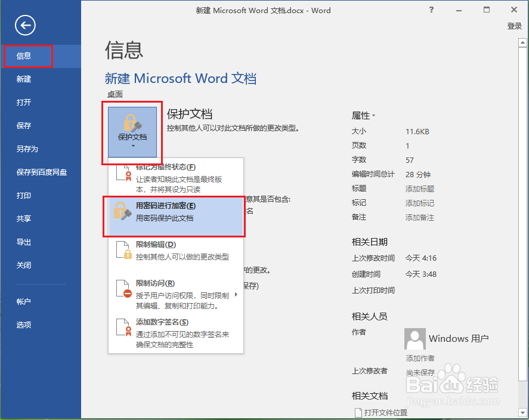
Task: Open 选项 in the sidebar
Action: click(x=41, y=325)
